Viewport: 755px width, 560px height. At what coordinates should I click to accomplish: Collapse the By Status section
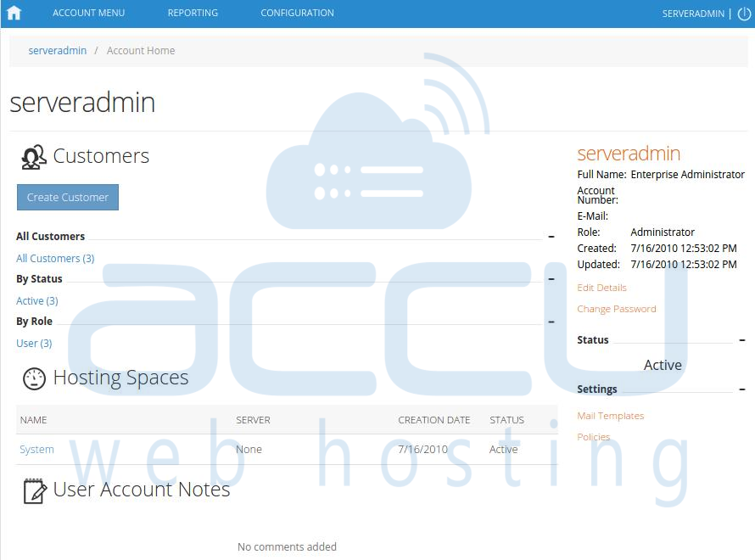coord(551,279)
